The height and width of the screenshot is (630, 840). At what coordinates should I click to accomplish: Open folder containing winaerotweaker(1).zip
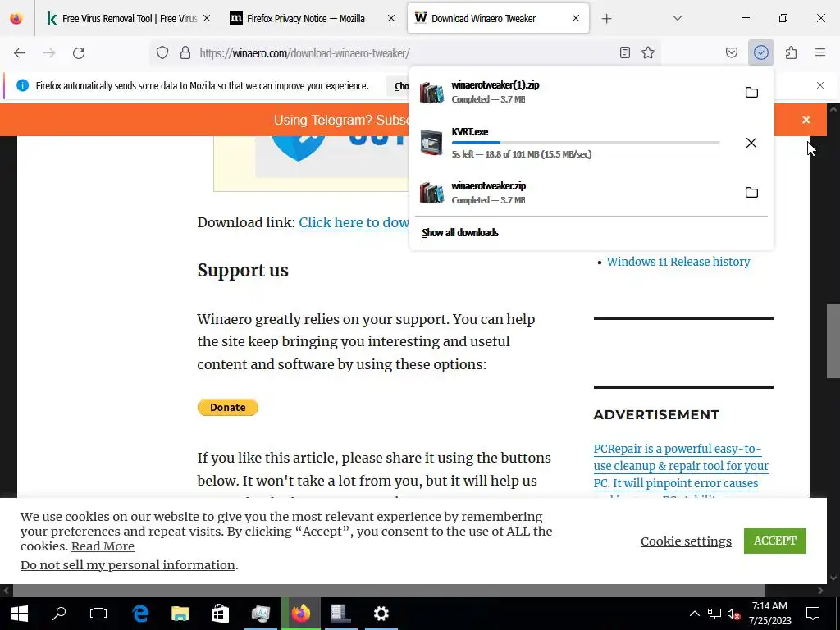[751, 92]
